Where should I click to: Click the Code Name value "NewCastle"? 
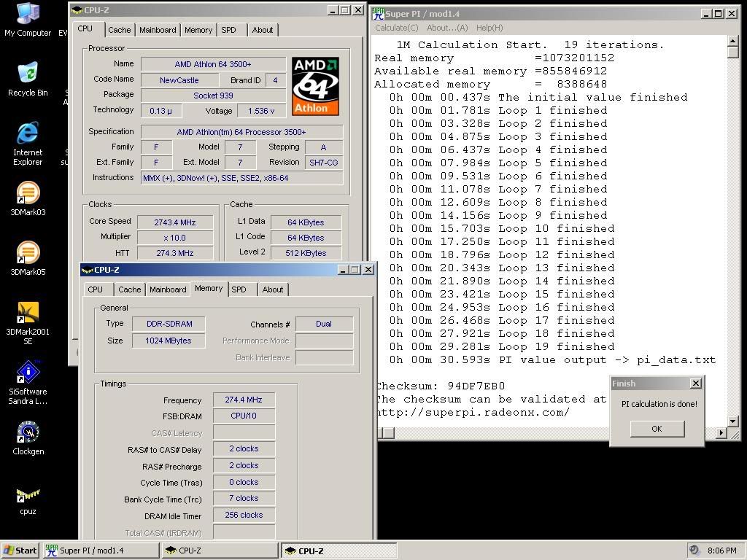coord(179,80)
